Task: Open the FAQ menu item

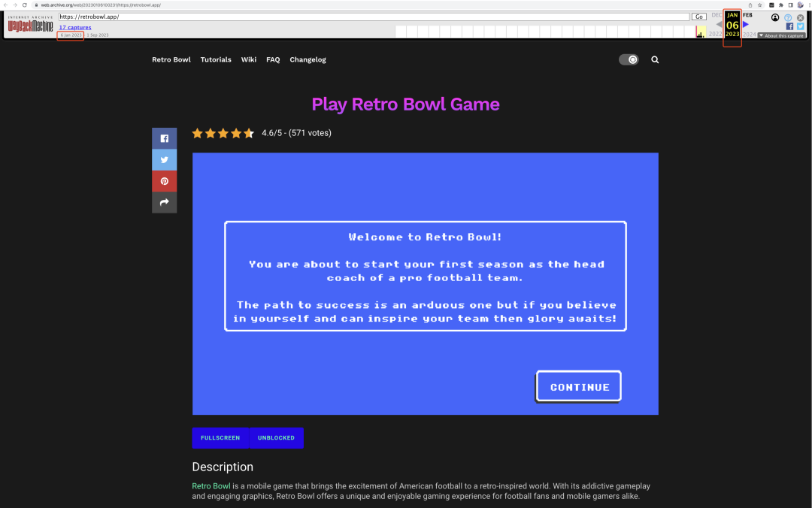Action: [x=273, y=59]
